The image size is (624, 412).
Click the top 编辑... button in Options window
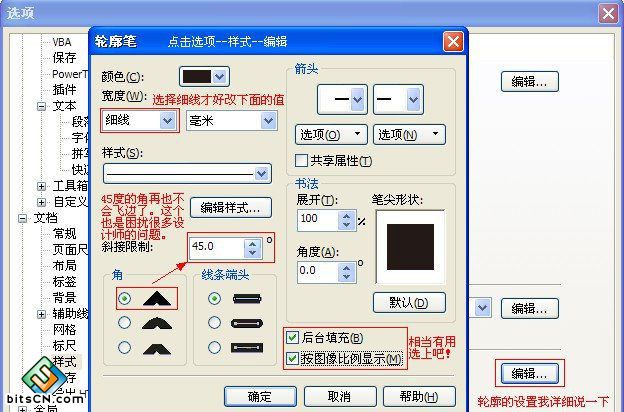pos(530,82)
